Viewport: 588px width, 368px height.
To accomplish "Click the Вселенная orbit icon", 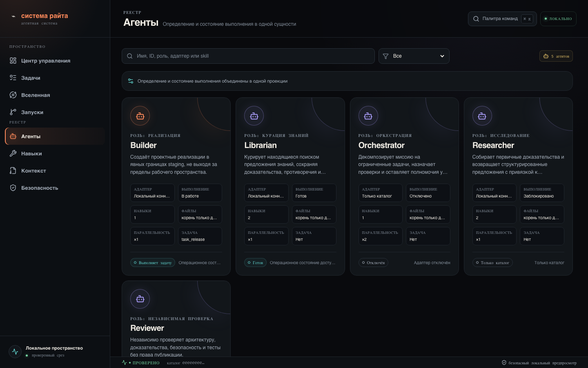I will (x=13, y=95).
